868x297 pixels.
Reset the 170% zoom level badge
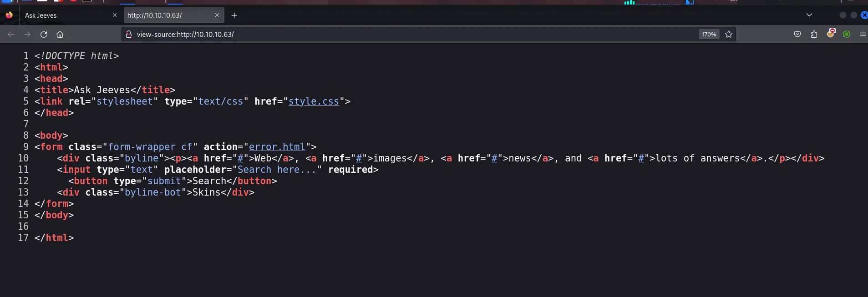coord(709,34)
